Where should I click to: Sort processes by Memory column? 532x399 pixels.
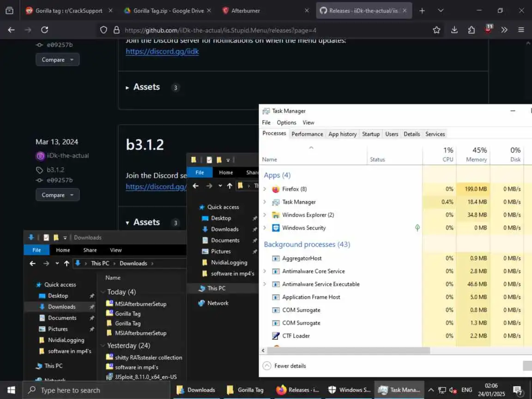coord(473,155)
